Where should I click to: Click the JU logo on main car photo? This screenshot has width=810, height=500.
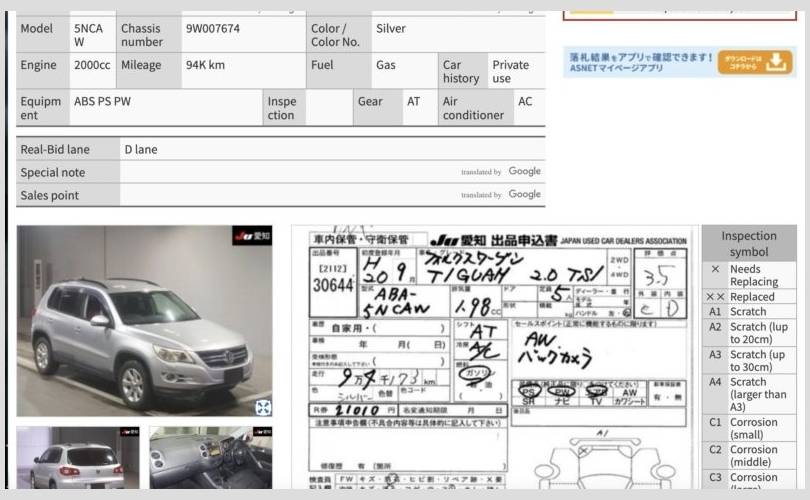[x=252, y=236]
